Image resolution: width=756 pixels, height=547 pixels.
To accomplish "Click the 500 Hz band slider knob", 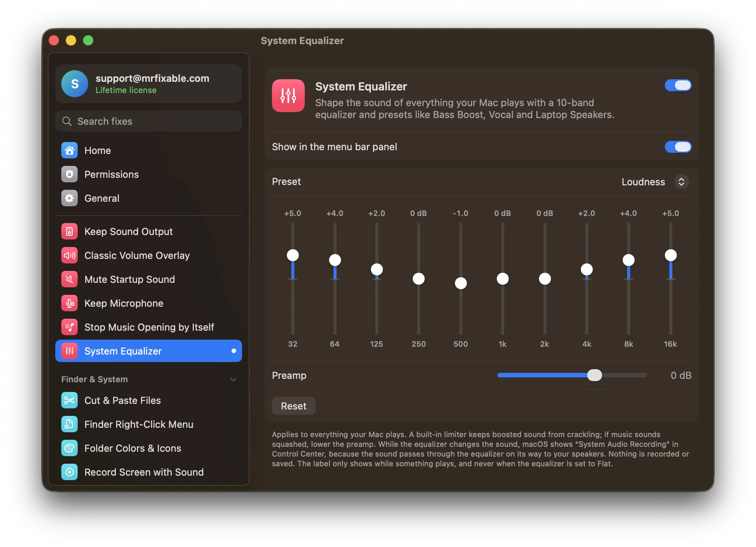I will coord(461,283).
